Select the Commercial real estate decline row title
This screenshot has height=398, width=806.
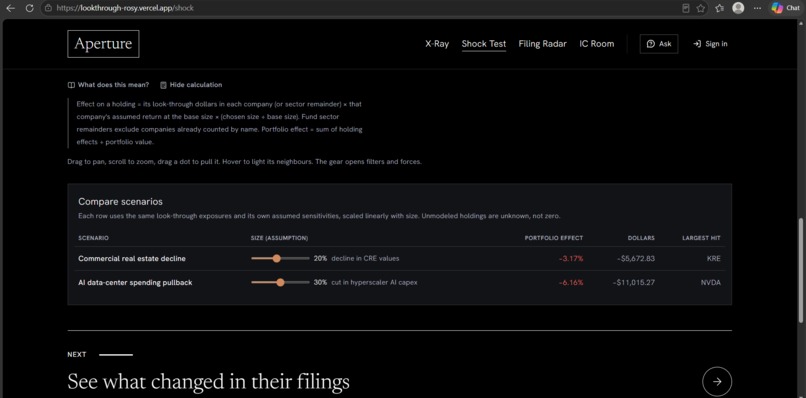pyautogui.click(x=132, y=259)
